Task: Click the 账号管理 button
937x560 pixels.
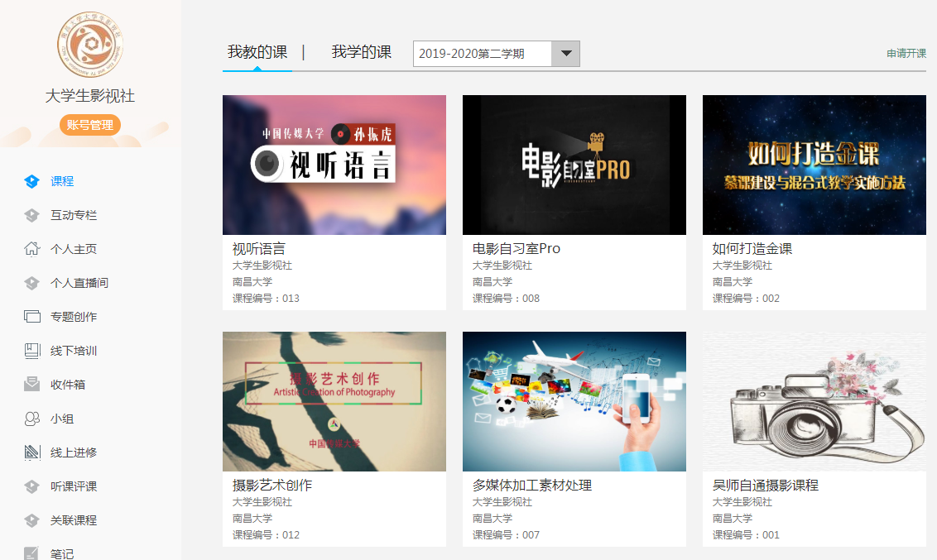Action: 89,125
